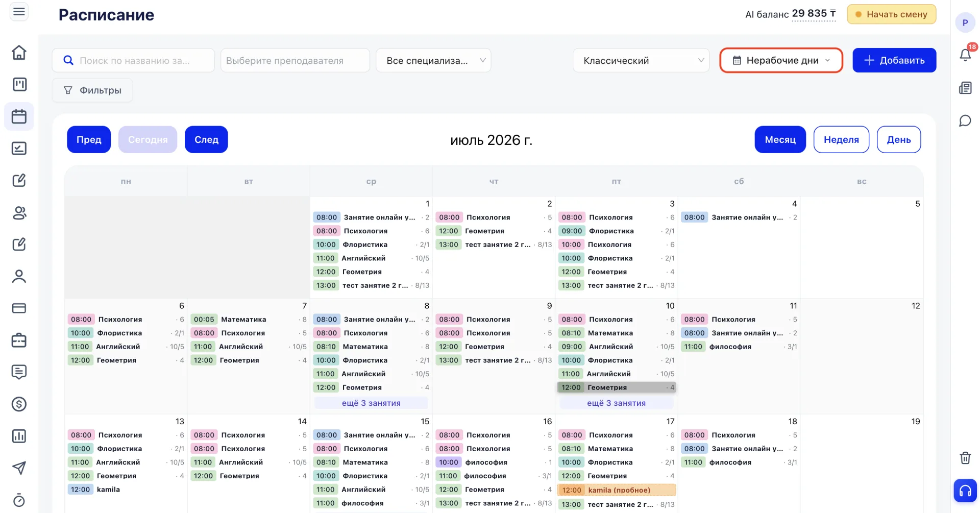Click the Начать смену button
The height and width of the screenshot is (513, 980).
[x=891, y=14]
